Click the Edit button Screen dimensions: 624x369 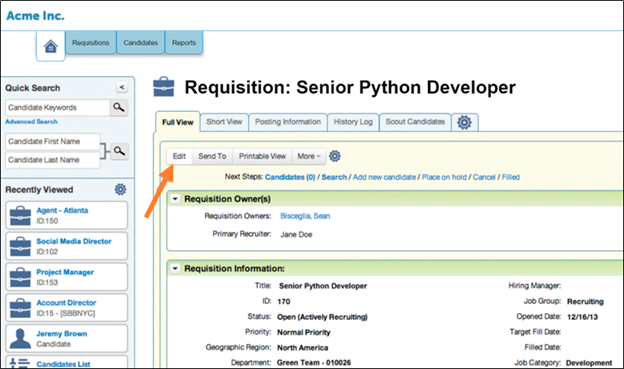pyautogui.click(x=179, y=156)
